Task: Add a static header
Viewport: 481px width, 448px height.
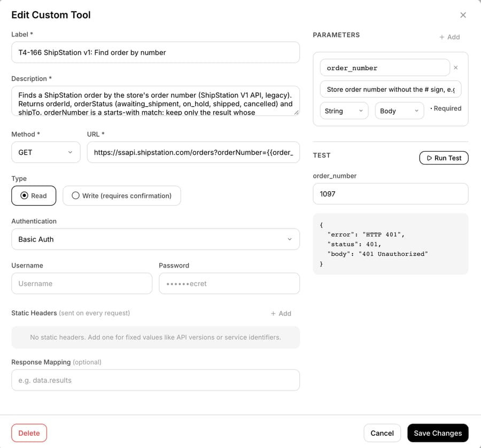Action: [x=281, y=313]
